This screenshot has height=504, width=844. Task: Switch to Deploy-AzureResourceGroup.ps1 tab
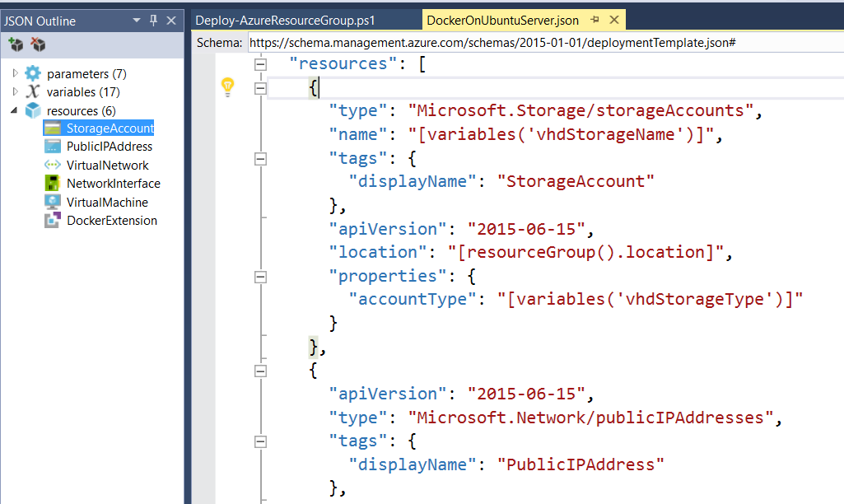(285, 21)
